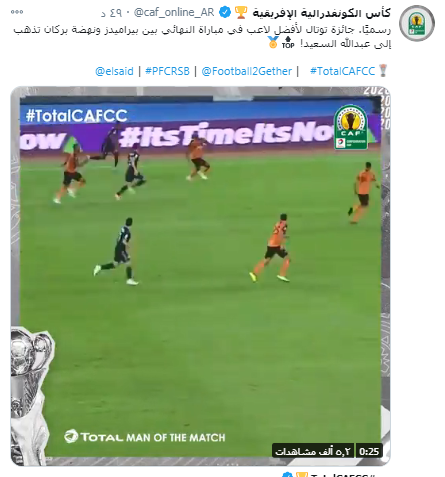445x477 pixels.
Task: Play the embedded match video
Action: (200, 276)
